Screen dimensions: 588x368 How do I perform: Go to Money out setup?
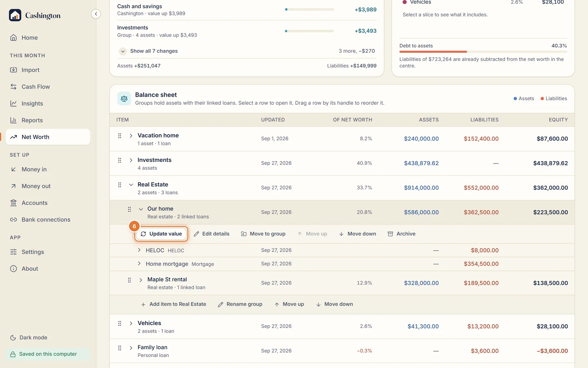click(x=48, y=186)
